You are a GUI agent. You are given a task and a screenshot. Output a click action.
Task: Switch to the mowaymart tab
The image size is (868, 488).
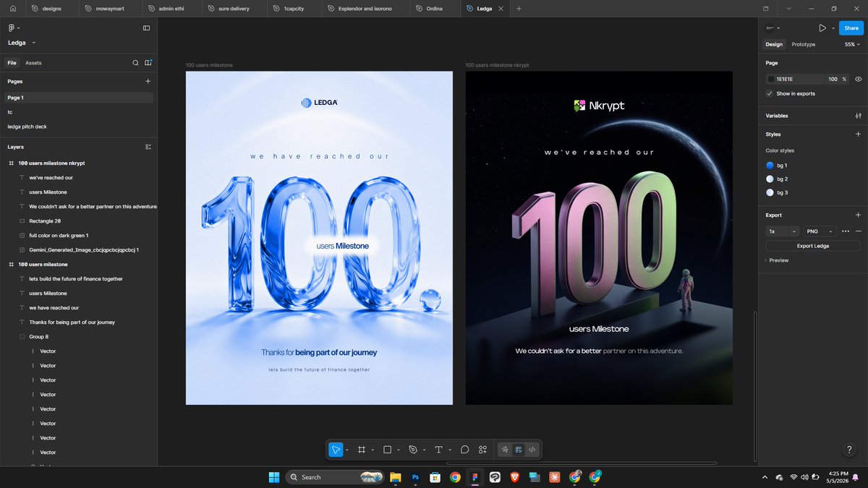coord(109,9)
